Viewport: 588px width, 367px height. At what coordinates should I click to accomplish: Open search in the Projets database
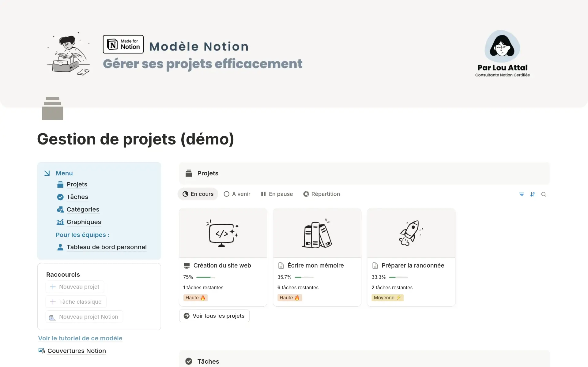[544, 194]
